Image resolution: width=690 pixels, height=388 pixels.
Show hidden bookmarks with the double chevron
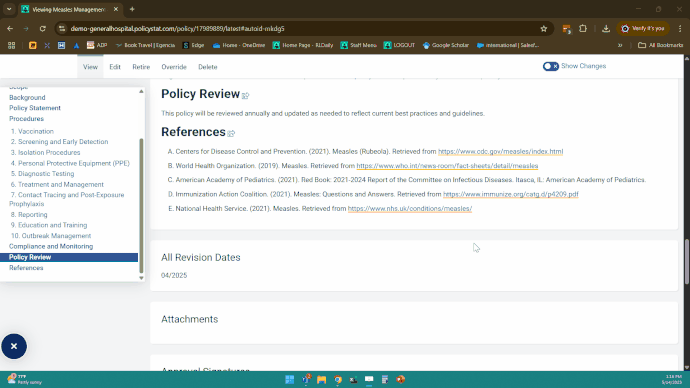(x=620, y=45)
